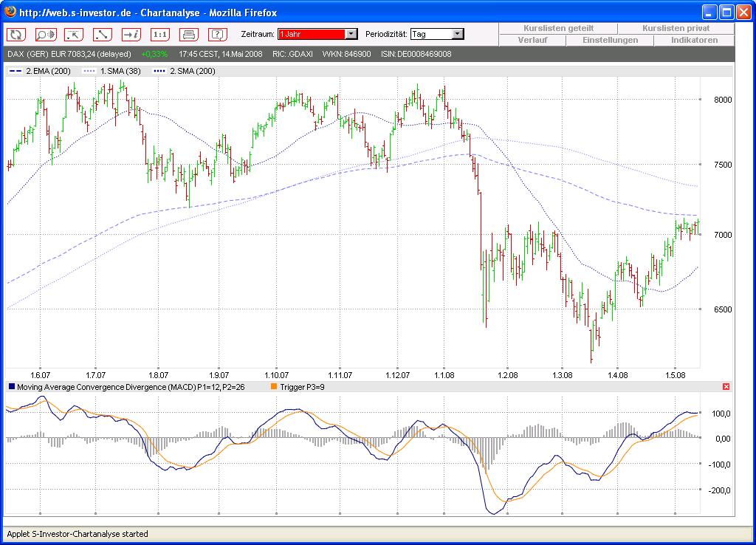
Task: Open the Zeitraum dropdown showing 1 Jahr
Action: coord(317,34)
